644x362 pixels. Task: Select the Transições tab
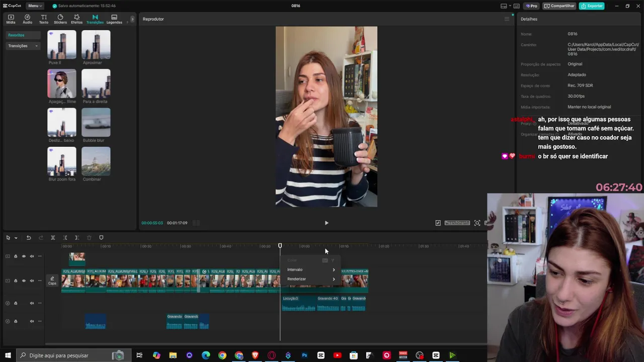95,19
